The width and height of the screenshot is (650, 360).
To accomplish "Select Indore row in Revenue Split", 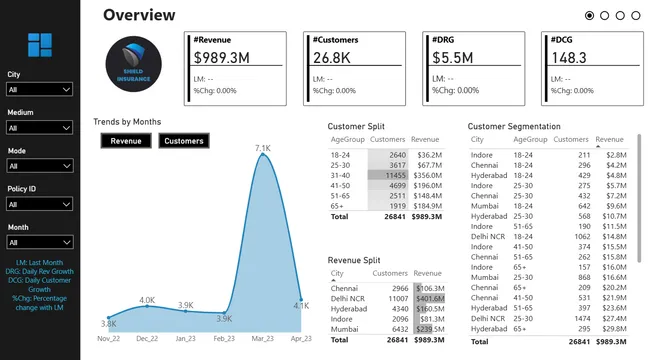I will click(388, 319).
